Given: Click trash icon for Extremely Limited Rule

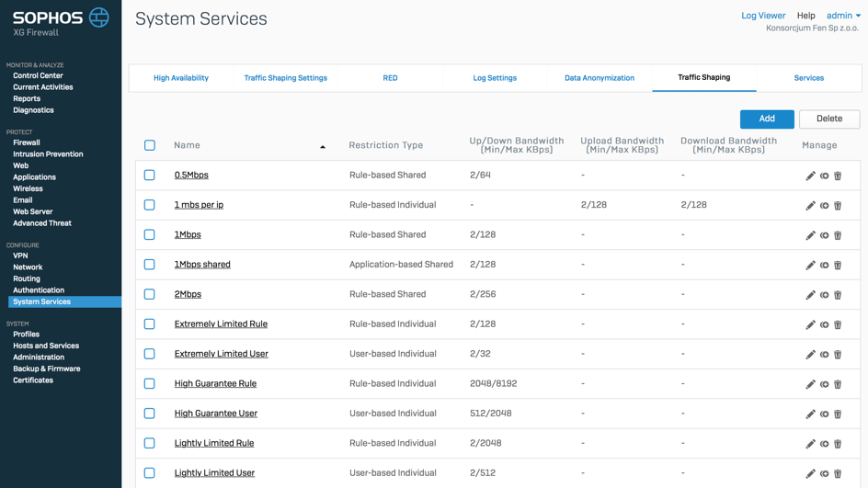Looking at the screenshot, I should pyautogui.click(x=838, y=324).
